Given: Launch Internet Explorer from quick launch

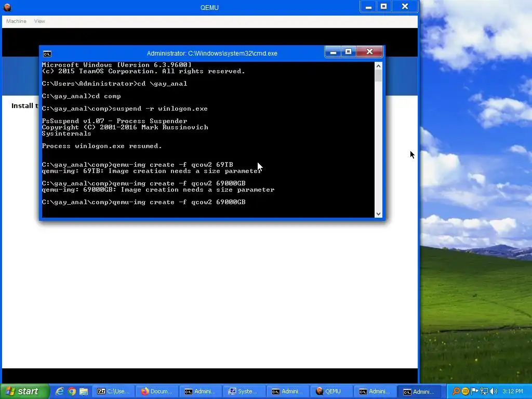Looking at the screenshot, I should (59, 391).
